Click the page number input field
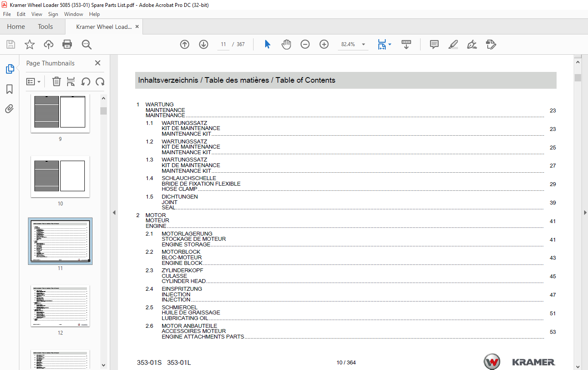This screenshot has width=588, height=370. 223,44
